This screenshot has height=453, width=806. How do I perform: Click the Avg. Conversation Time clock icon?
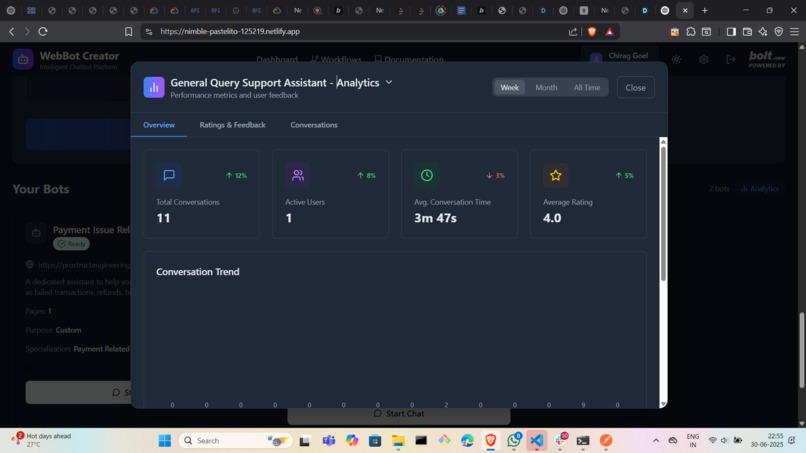tap(427, 175)
